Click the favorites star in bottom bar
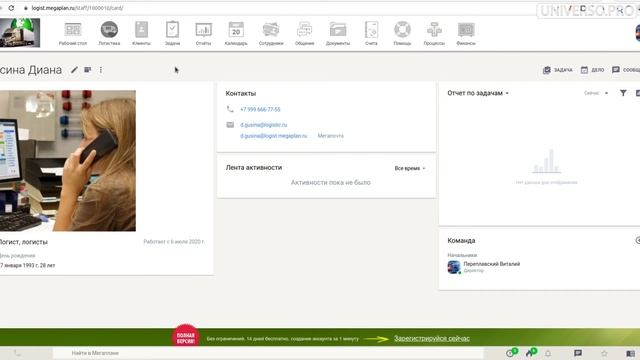640x360 pixels. point(604,353)
